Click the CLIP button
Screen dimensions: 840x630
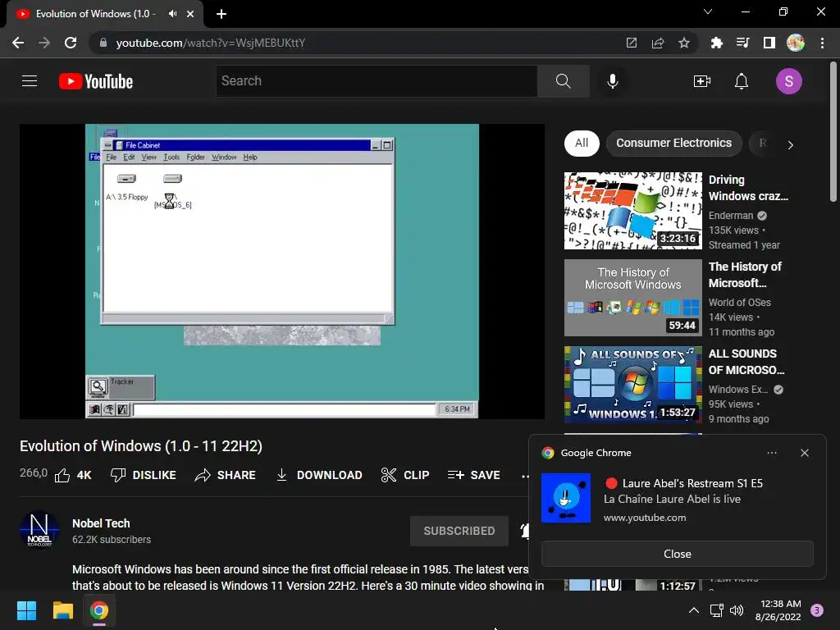[x=405, y=475]
